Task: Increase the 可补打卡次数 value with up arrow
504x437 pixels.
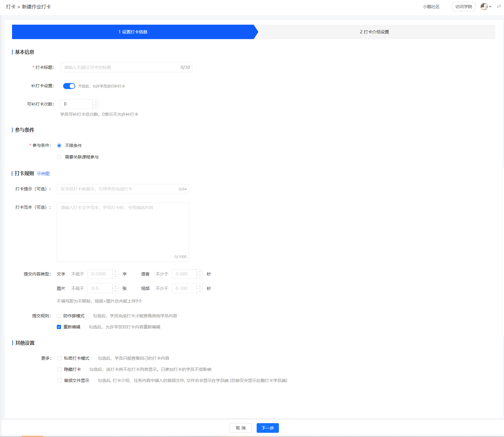Action: coord(96,102)
